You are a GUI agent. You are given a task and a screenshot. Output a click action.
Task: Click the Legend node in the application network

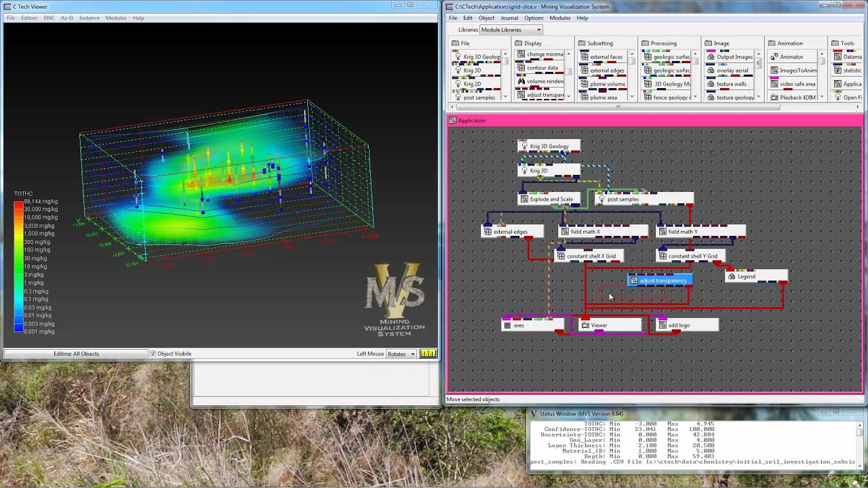(x=756, y=277)
